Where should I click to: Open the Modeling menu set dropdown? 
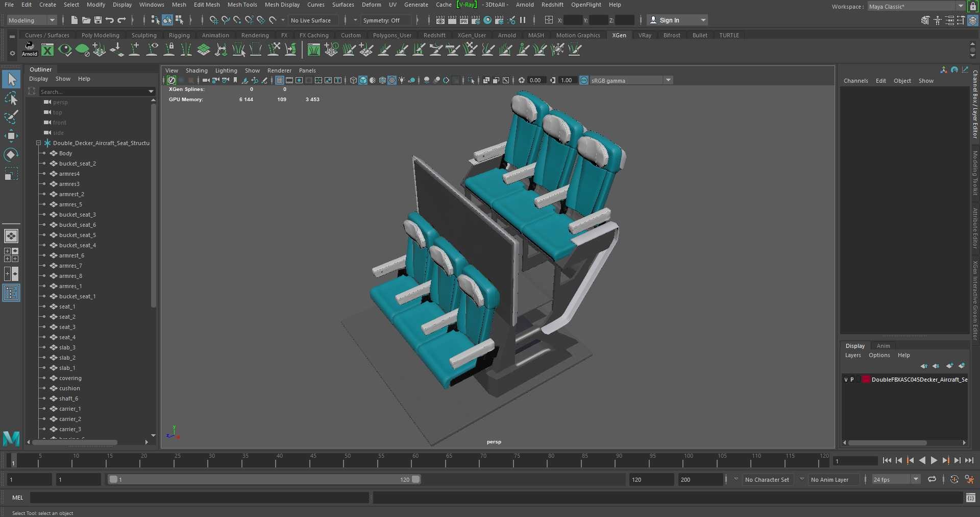[31, 20]
